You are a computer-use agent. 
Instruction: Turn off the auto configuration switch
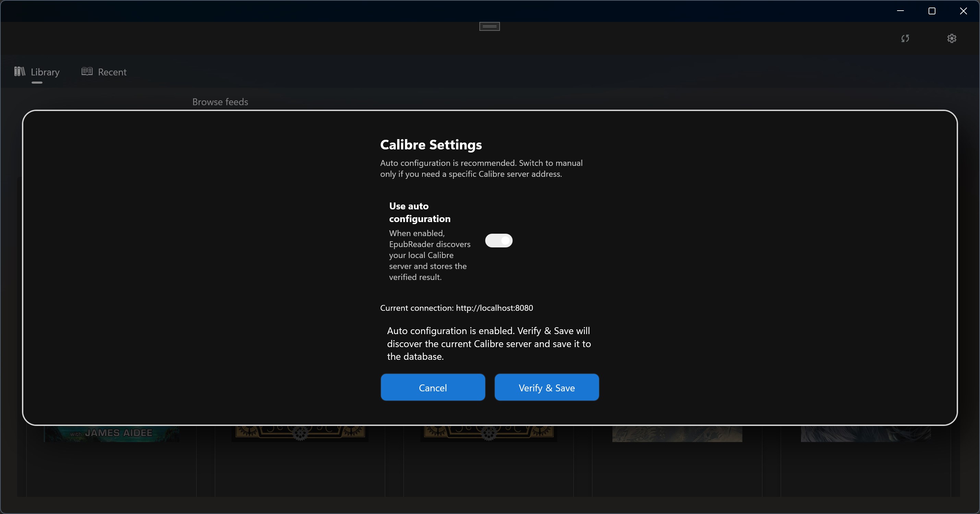pos(499,241)
